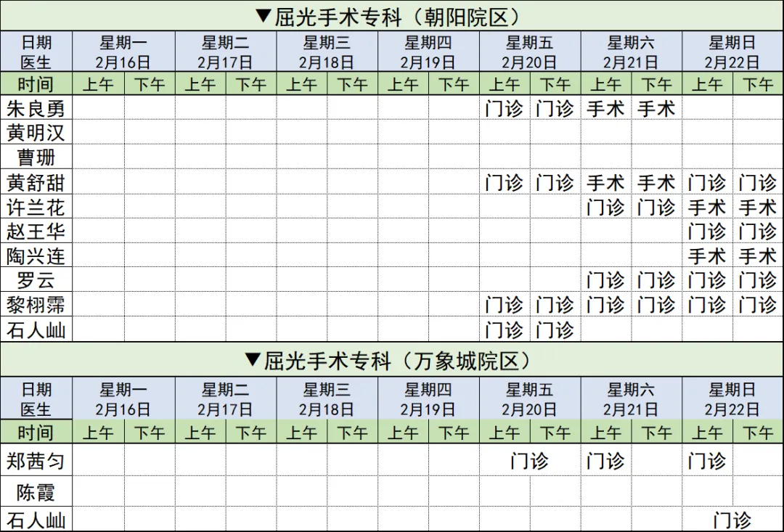Screen dimensions: 784x532
Task: Select 许兰花's Sunday afternoon 手术 cell
Action: point(758,207)
